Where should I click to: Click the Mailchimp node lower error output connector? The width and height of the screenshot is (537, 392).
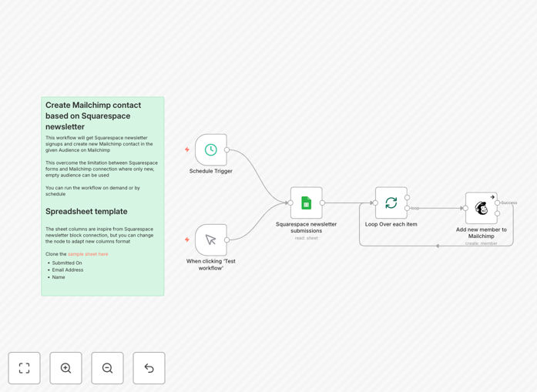[x=497, y=213]
